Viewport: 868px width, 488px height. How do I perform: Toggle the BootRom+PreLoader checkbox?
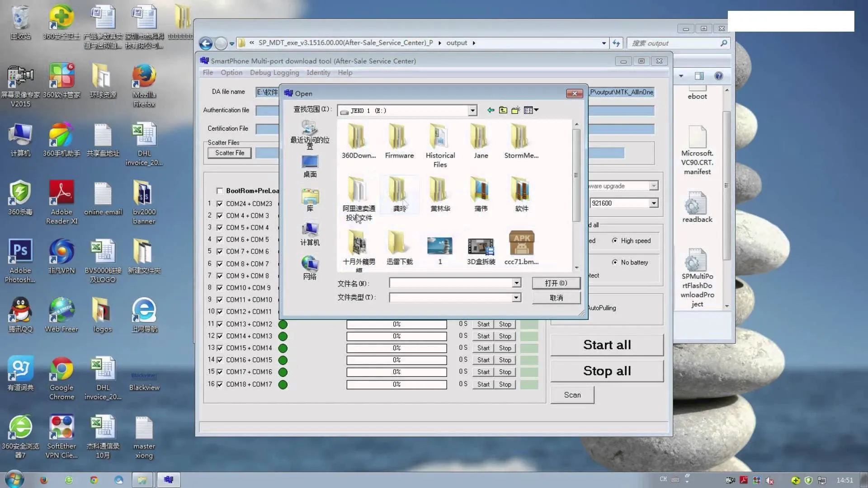coord(220,191)
